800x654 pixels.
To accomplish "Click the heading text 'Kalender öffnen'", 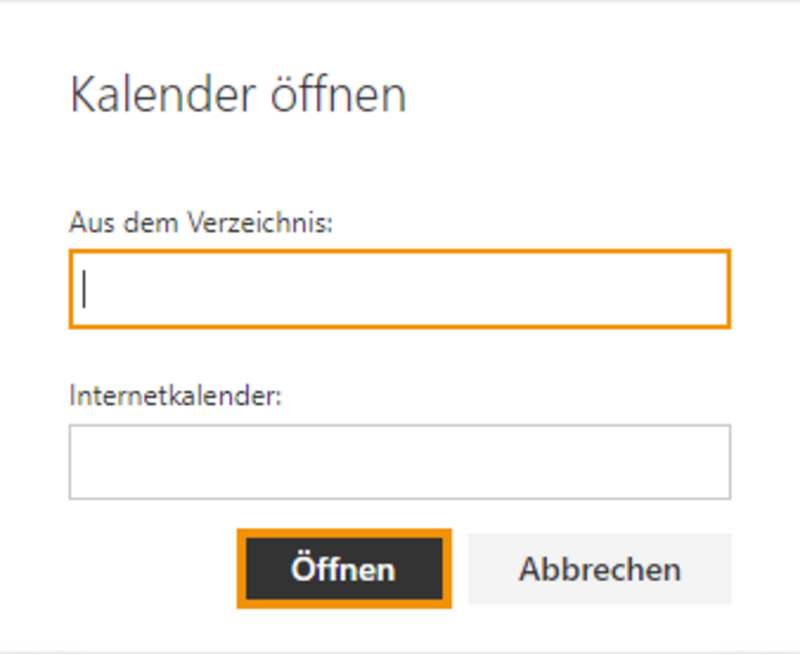I will click(x=238, y=96).
